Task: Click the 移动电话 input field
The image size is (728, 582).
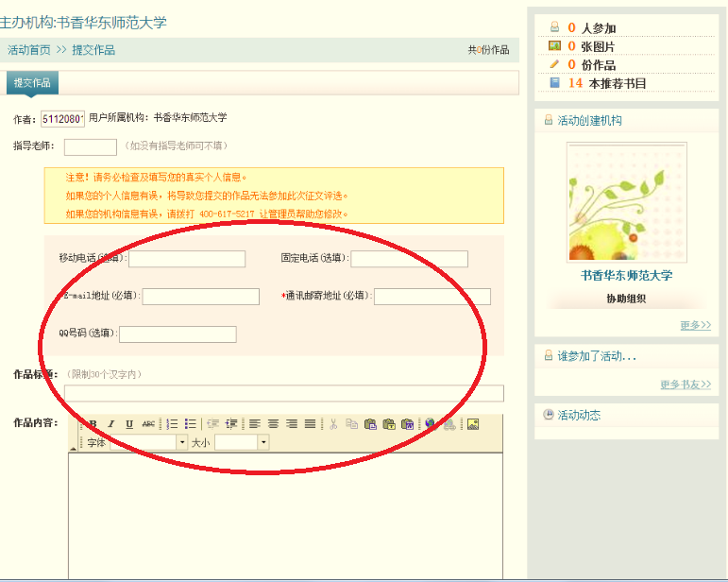Action: tap(186, 259)
